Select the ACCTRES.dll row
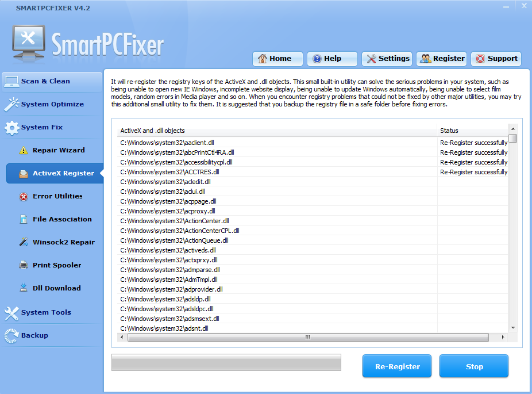 [x=313, y=172]
